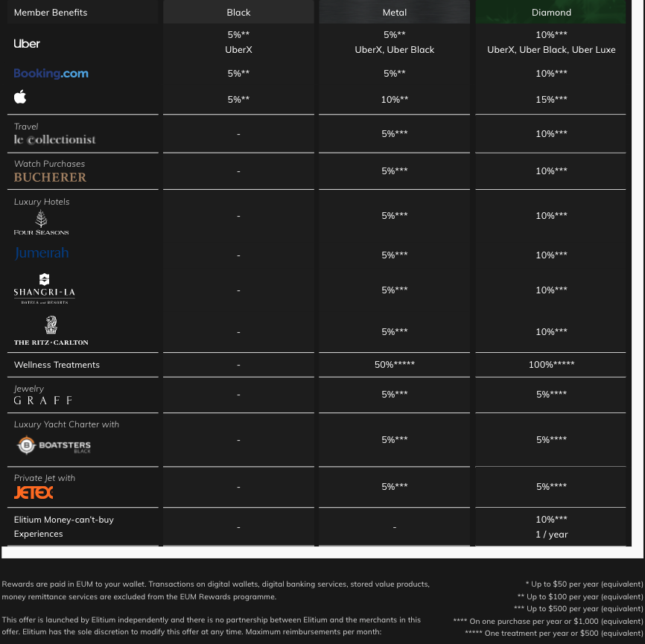Image resolution: width=645 pixels, height=644 pixels.
Task: Click the Apple logo
Action: [20, 97]
